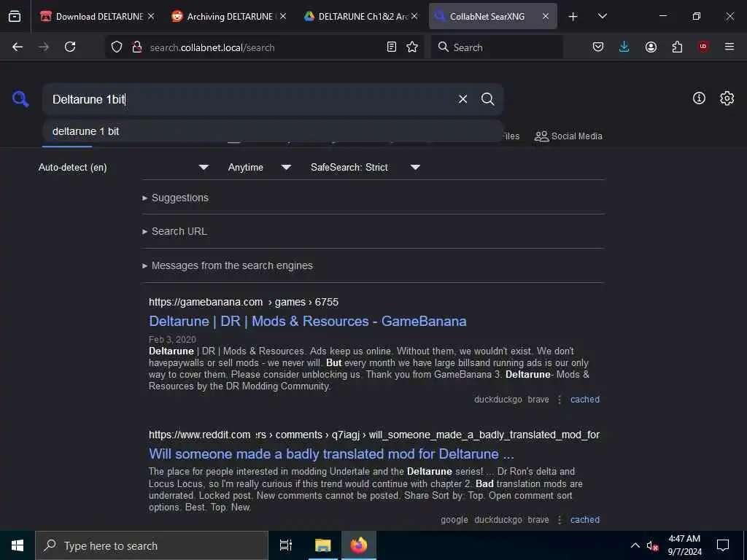This screenshot has height=560, width=747.
Task: Open the Pocket save icon
Action: tap(598, 47)
